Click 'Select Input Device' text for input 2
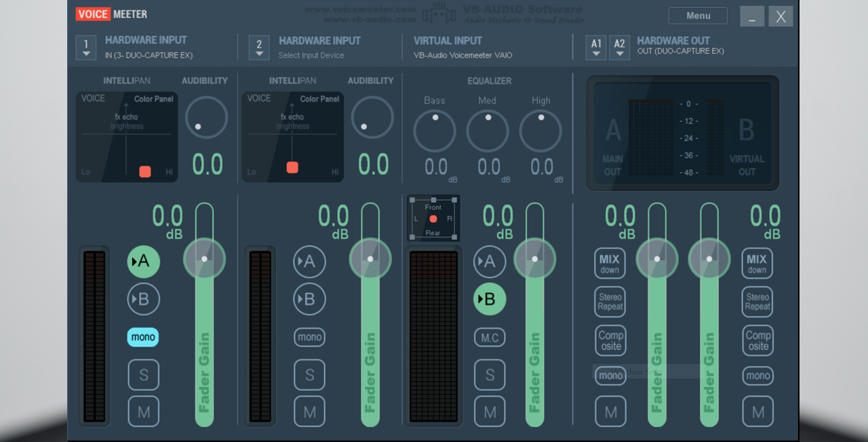Image resolution: width=868 pixels, height=442 pixels. 311,56
